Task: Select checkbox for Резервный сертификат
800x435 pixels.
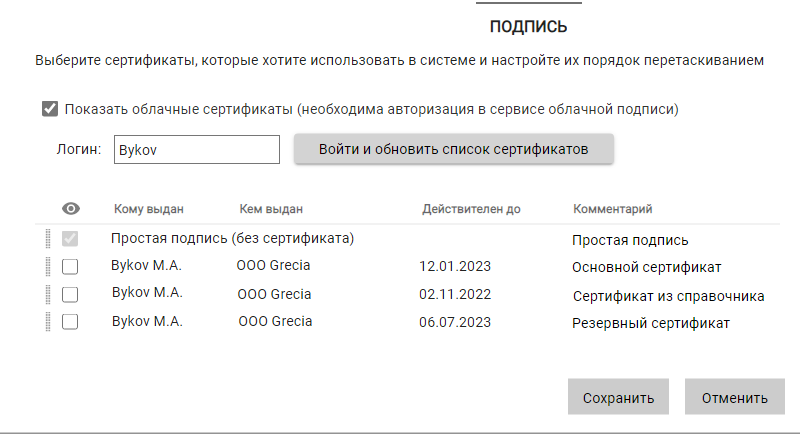Action: click(x=70, y=322)
